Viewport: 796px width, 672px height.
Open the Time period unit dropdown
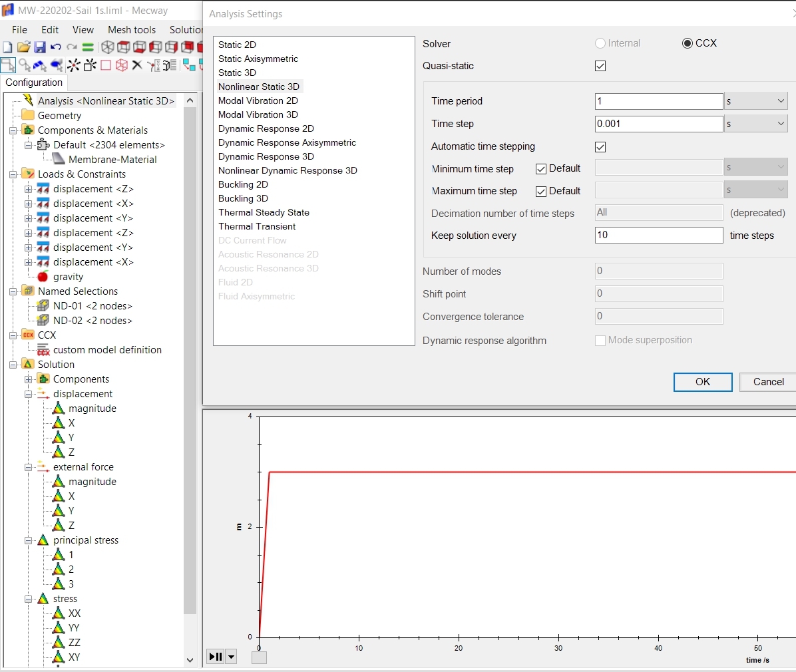756,101
